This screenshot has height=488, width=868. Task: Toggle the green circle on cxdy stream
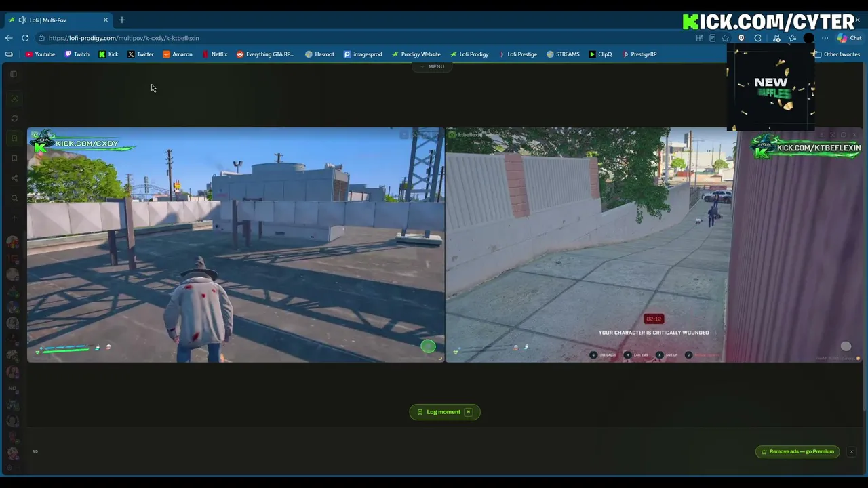[428, 346]
